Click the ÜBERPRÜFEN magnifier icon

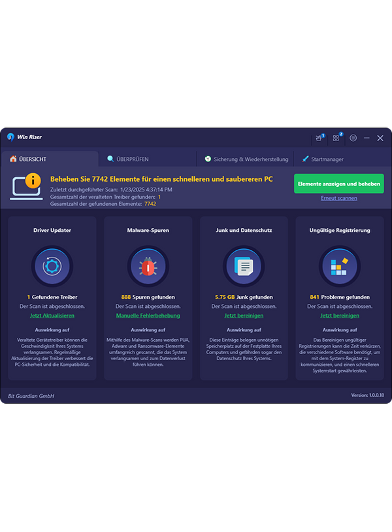110,158
